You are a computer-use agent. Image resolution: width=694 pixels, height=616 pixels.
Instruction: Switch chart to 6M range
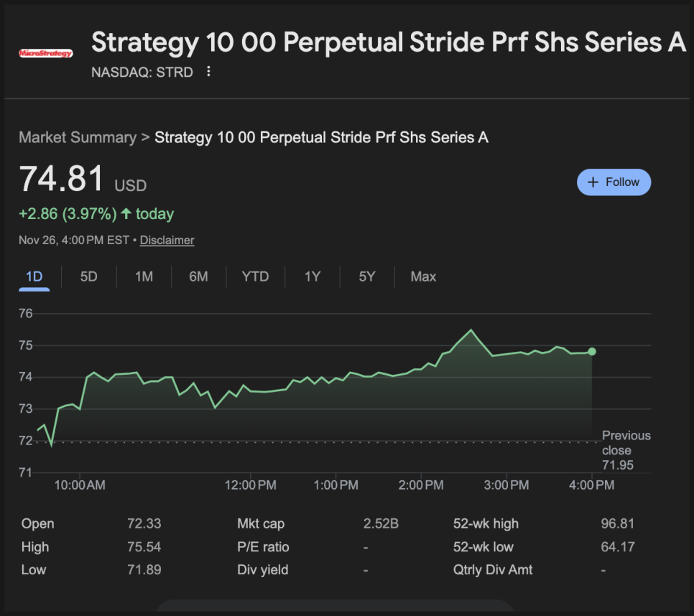198,276
